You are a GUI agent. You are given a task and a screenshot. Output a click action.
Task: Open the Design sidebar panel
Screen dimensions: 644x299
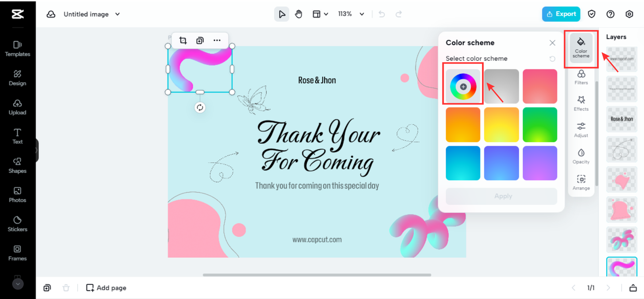pyautogui.click(x=18, y=78)
